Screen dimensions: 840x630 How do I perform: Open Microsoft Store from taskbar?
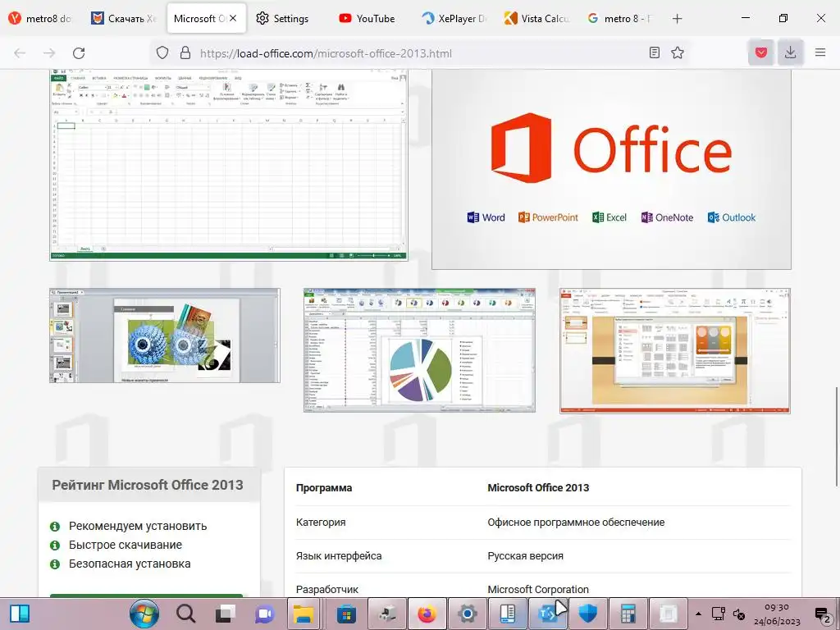[x=346, y=614]
